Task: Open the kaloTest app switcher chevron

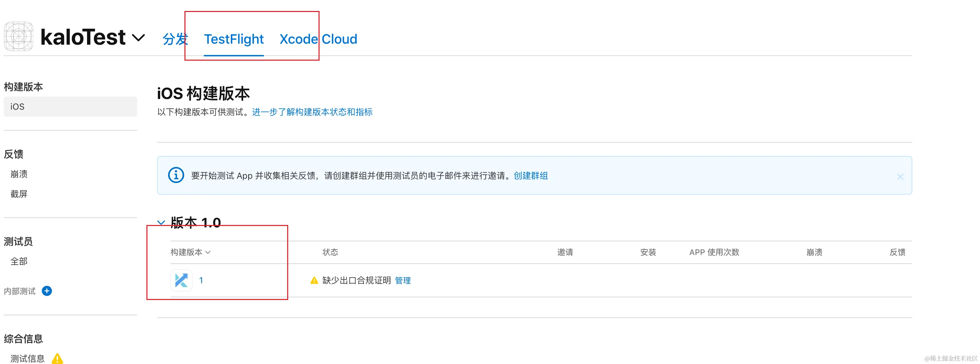Action: [138, 38]
